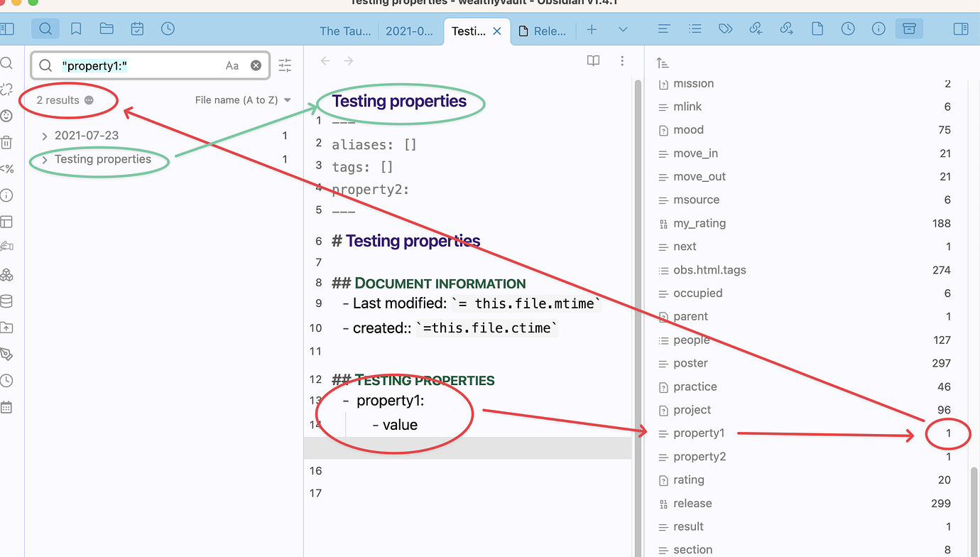Open the daily notes clock icon

coord(168,28)
